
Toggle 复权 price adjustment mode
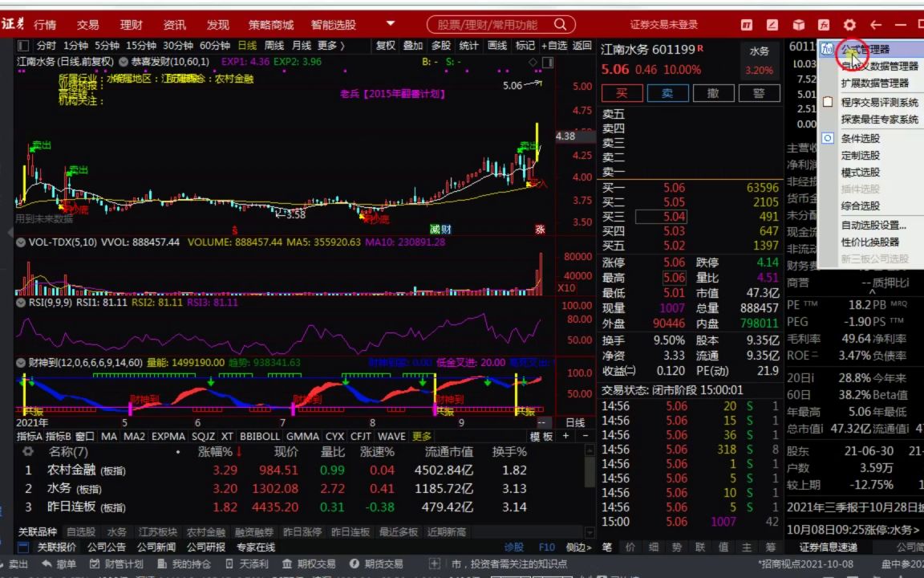(387, 46)
